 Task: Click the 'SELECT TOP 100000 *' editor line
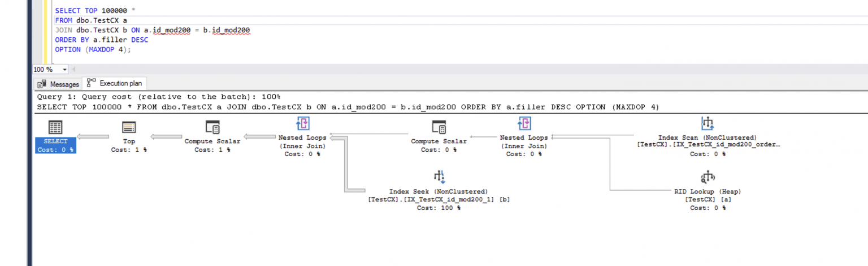point(95,11)
